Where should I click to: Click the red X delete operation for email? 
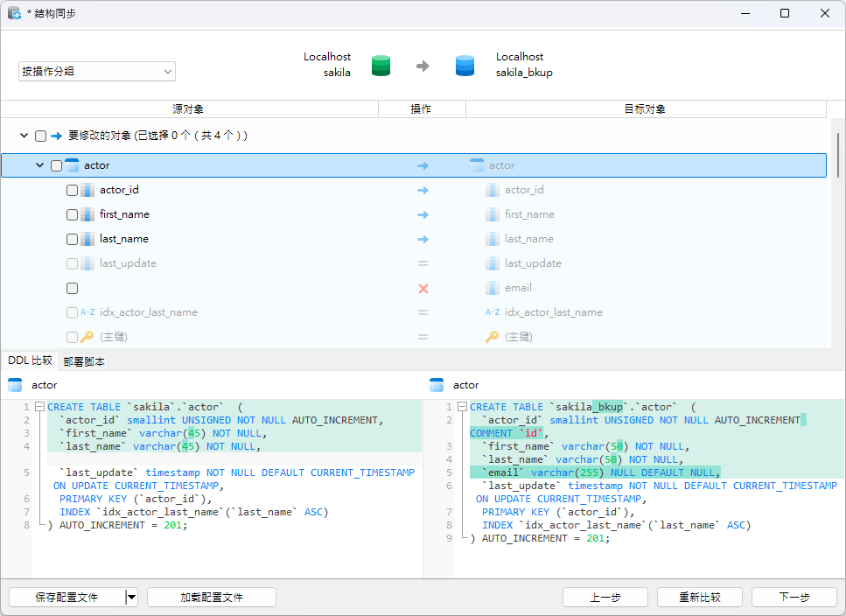pyautogui.click(x=423, y=288)
